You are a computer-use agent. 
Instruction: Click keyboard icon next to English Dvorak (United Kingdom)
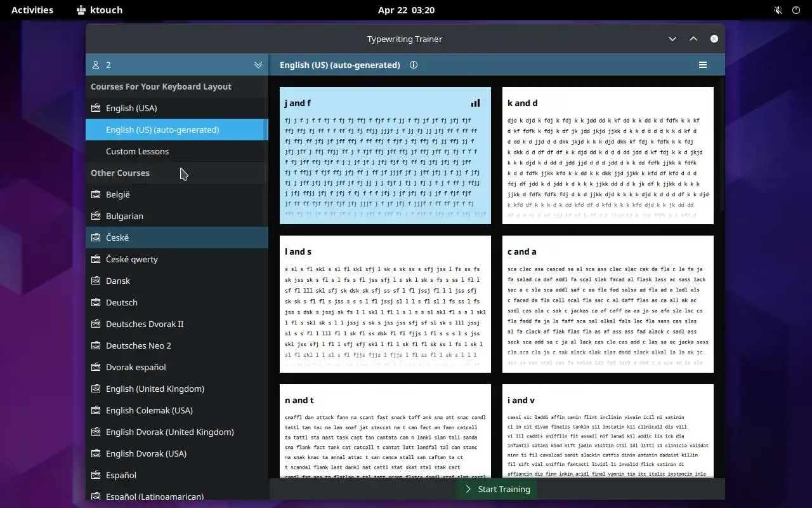(96, 432)
